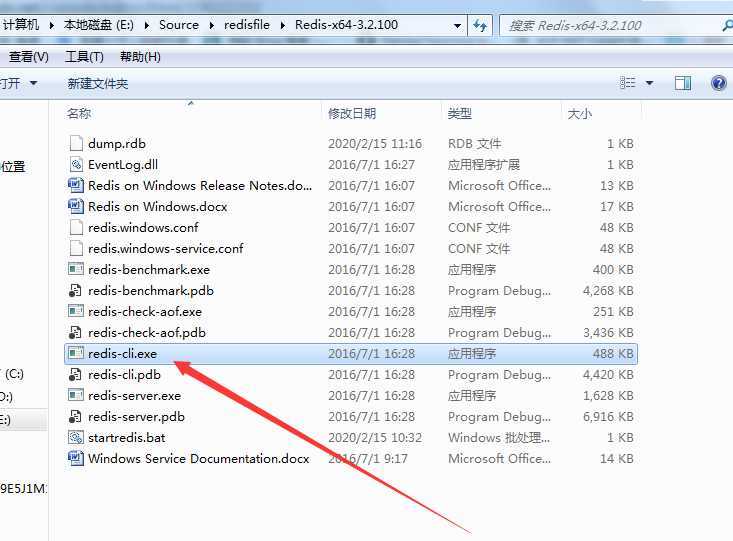
Task: Select the (C:) drive in navigation pane
Action: click(14, 374)
